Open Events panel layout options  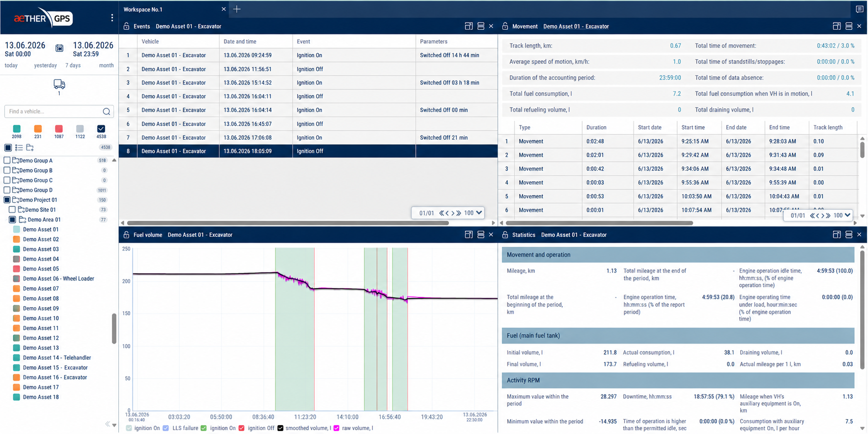tap(480, 26)
